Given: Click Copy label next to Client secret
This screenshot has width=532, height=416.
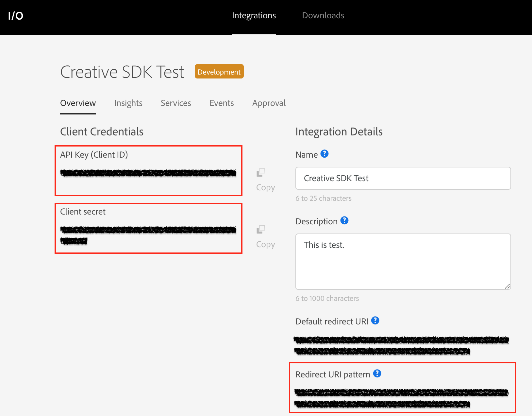Looking at the screenshot, I should click(266, 244).
